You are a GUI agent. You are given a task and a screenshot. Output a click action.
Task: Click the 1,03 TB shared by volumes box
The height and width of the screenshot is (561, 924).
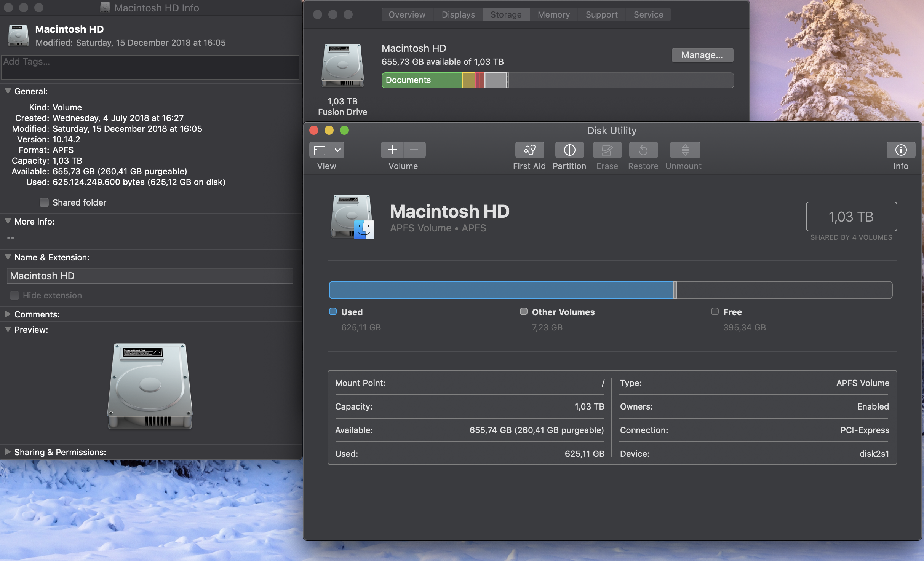click(851, 216)
